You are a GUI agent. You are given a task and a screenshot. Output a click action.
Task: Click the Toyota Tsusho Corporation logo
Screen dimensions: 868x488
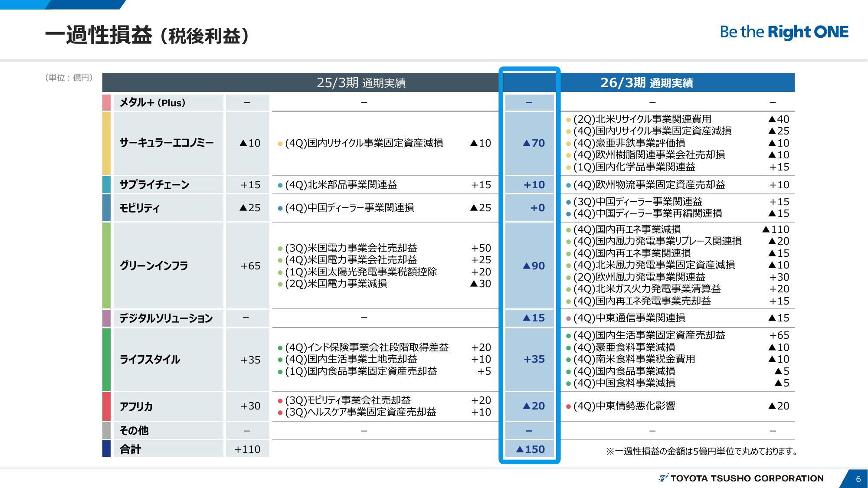[x=741, y=478]
